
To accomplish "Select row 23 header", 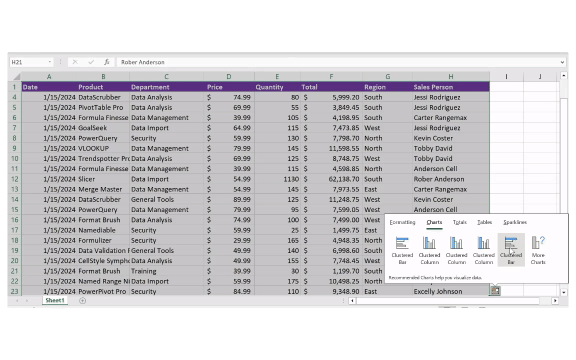I will coord(15,291).
